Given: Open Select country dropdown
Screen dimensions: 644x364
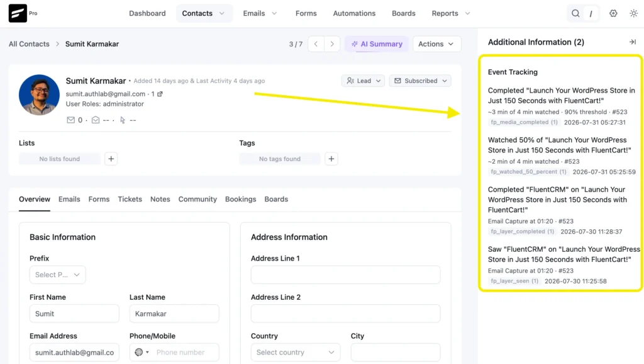Looking at the screenshot, I should tap(296, 352).
